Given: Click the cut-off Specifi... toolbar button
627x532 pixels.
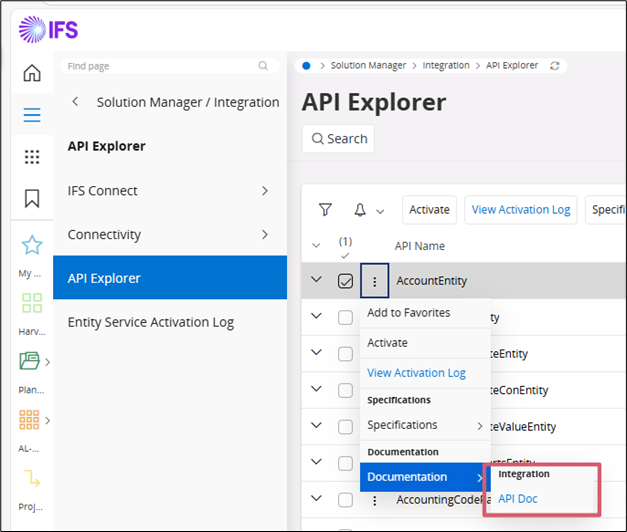Looking at the screenshot, I should point(606,210).
